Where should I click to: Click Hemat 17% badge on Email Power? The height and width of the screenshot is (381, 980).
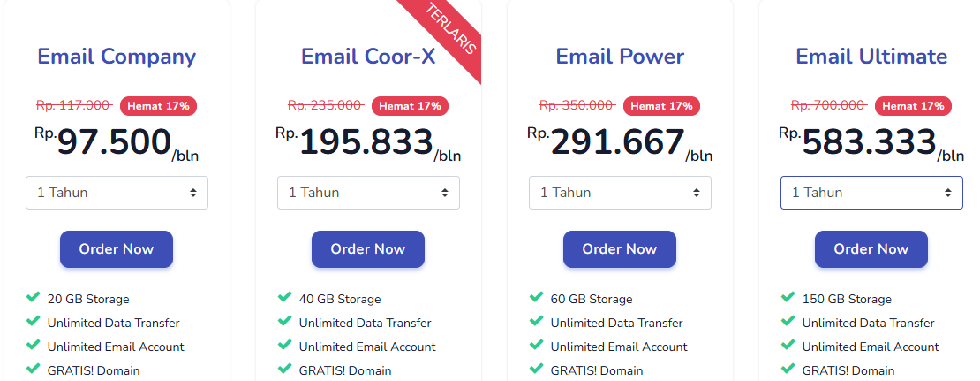[x=661, y=106]
